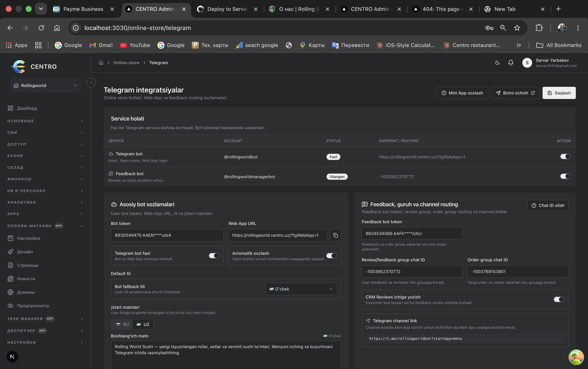The image size is (588, 369).
Task: Click the floating beach avatar widget
Action: (576, 357)
